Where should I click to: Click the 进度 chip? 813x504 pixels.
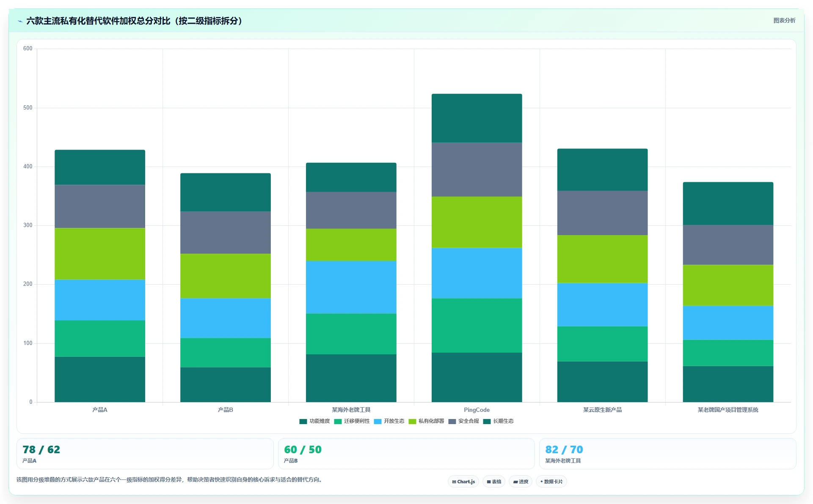tap(521, 482)
